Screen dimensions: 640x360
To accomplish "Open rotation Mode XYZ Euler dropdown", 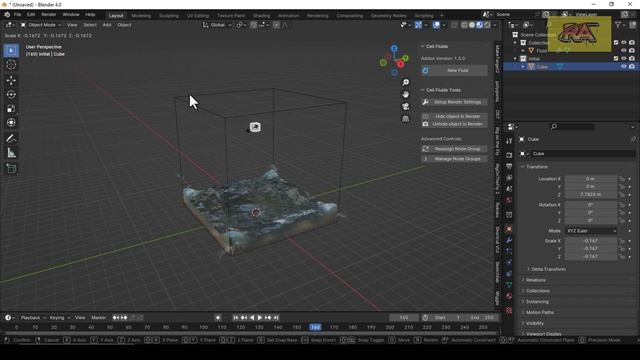I will pyautogui.click(x=591, y=231).
